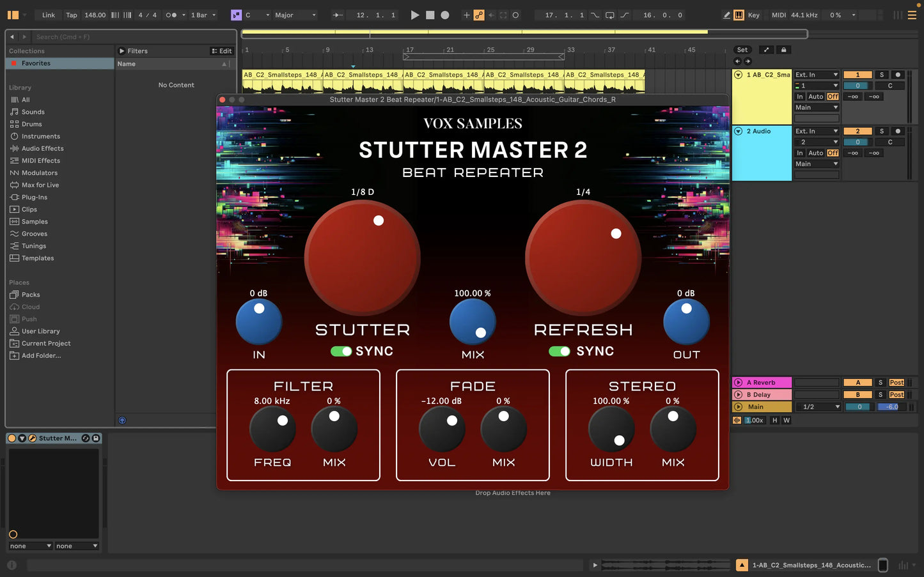The image size is (924, 577).
Task: Toggle the Loop switch icon
Action: click(610, 15)
